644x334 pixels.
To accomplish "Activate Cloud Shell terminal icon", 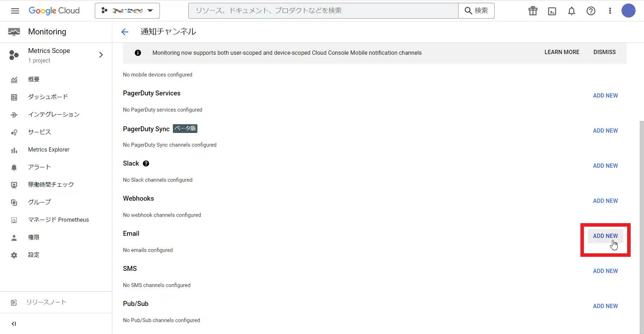I will click(x=552, y=11).
